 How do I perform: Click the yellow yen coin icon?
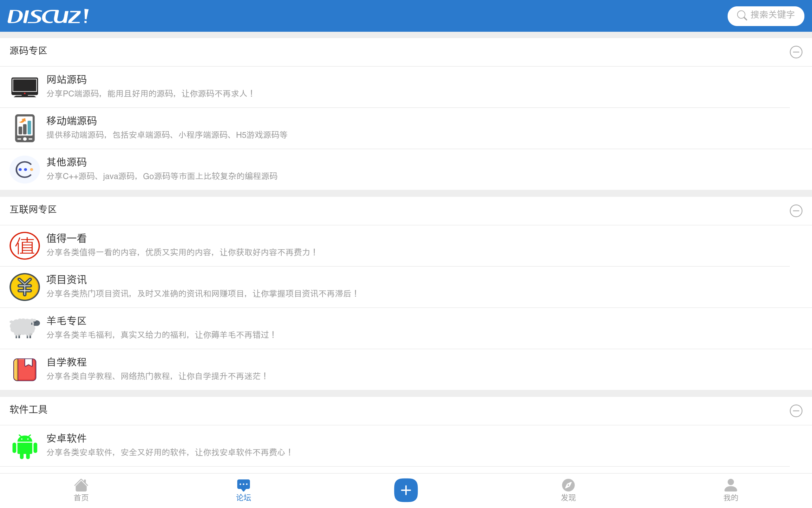[24, 287]
